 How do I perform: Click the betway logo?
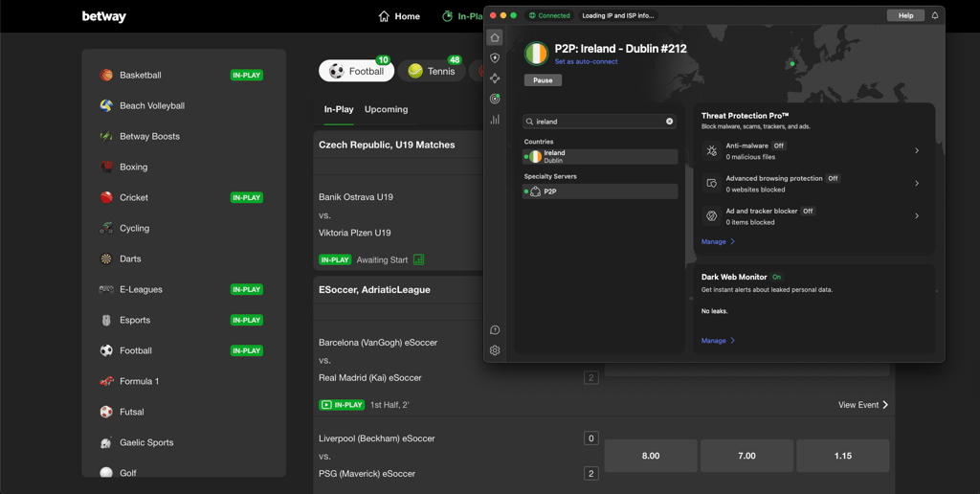coord(103,16)
